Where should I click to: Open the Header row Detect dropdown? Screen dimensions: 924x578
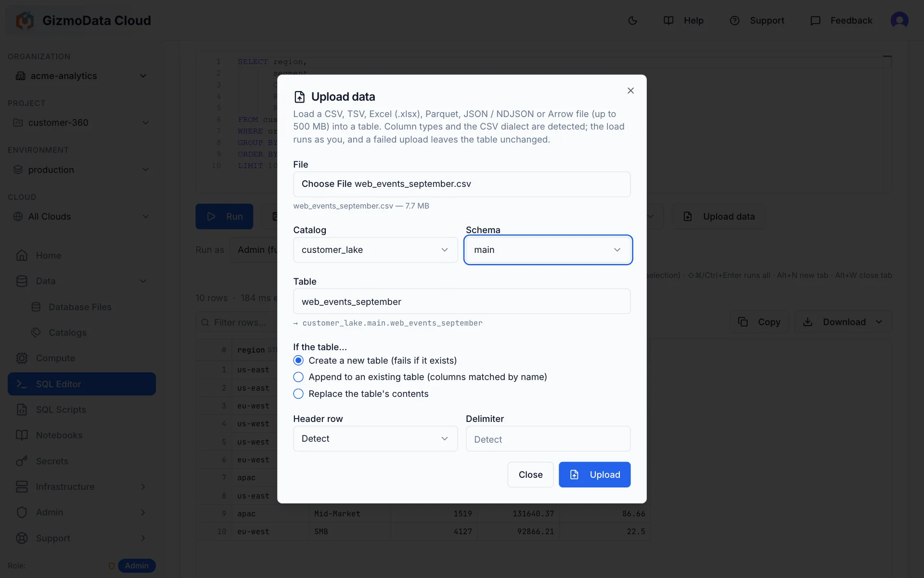click(375, 438)
